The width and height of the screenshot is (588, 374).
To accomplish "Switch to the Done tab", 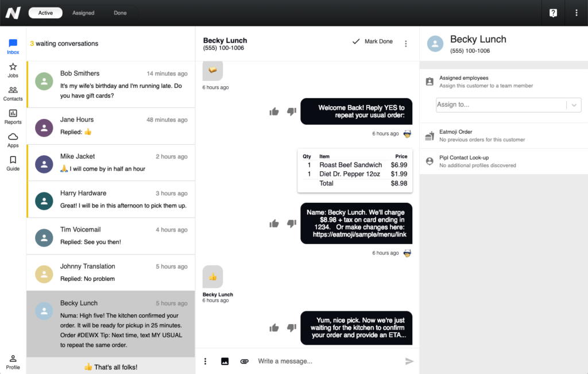I will tap(119, 12).
